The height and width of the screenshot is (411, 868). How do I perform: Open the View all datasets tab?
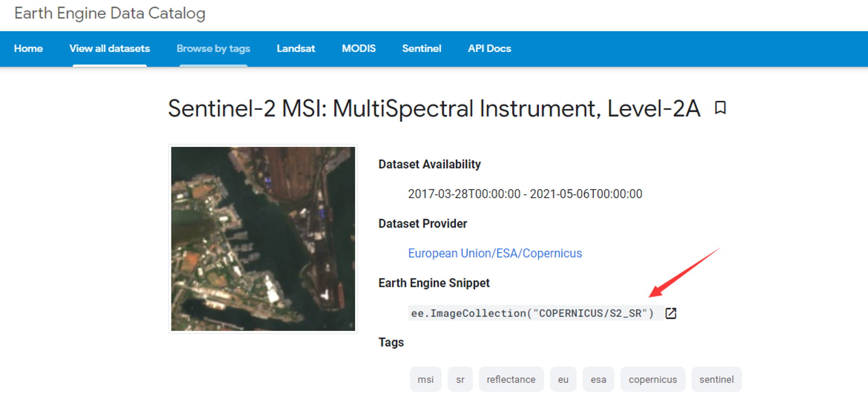(109, 49)
